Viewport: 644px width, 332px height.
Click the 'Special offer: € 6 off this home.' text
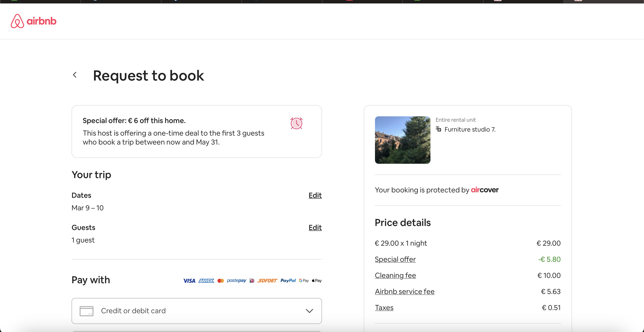click(x=134, y=121)
